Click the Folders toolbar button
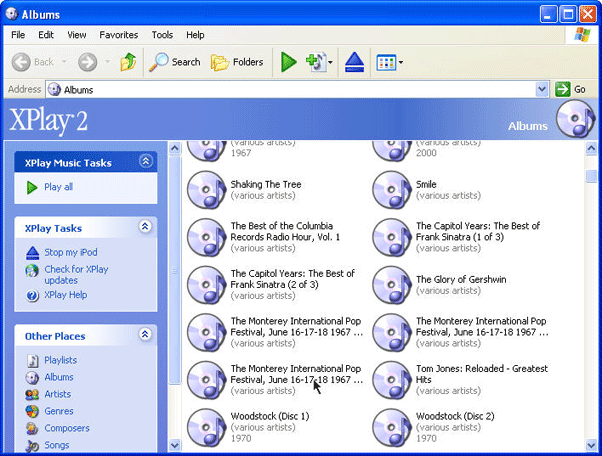The width and height of the screenshot is (602, 456). pyautogui.click(x=237, y=62)
